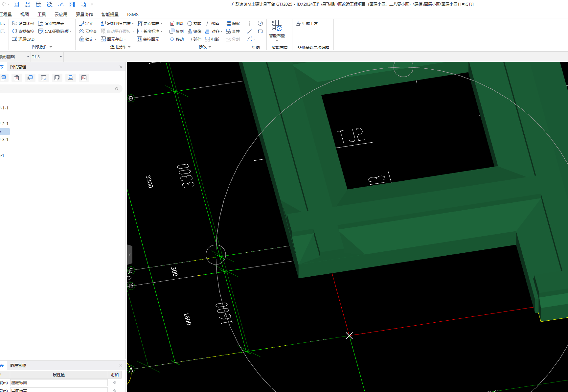568x392 pixels.
Task: Click the trash icon in 图纸管理 panel
Action: (17, 78)
